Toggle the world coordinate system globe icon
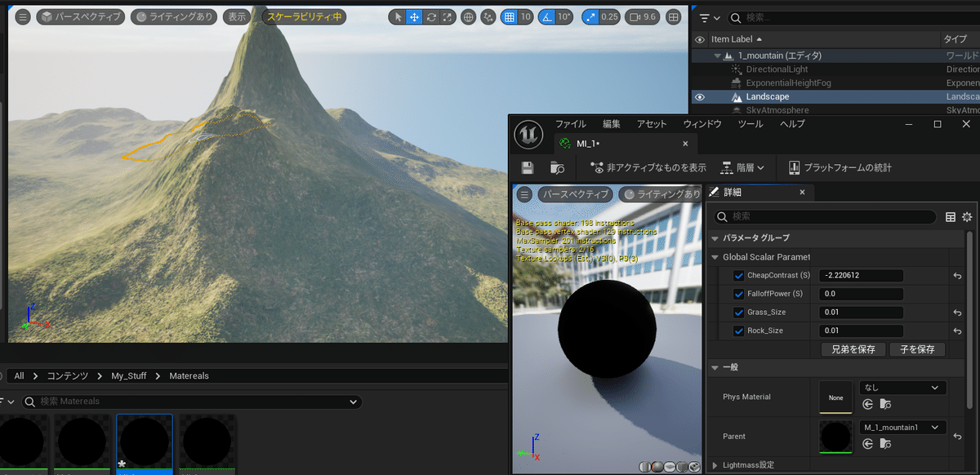This screenshot has width=980, height=475. click(x=469, y=16)
